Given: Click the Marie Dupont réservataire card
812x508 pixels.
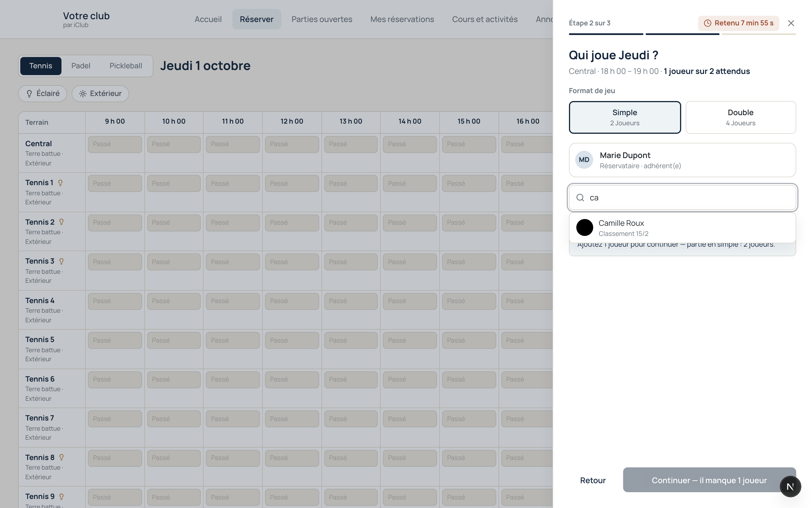Looking at the screenshot, I should coord(682,160).
